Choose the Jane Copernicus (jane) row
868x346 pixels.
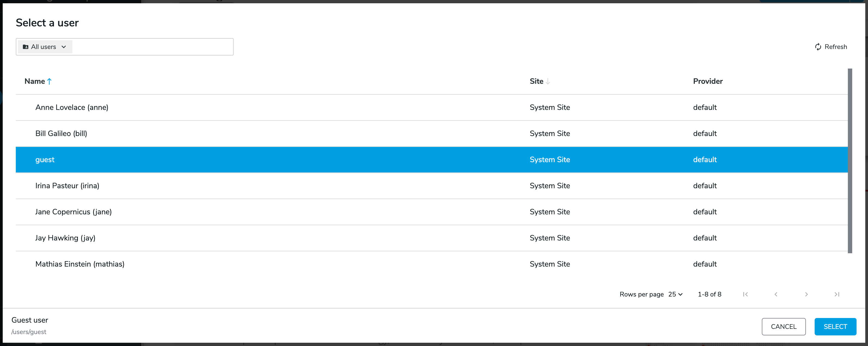(74, 212)
